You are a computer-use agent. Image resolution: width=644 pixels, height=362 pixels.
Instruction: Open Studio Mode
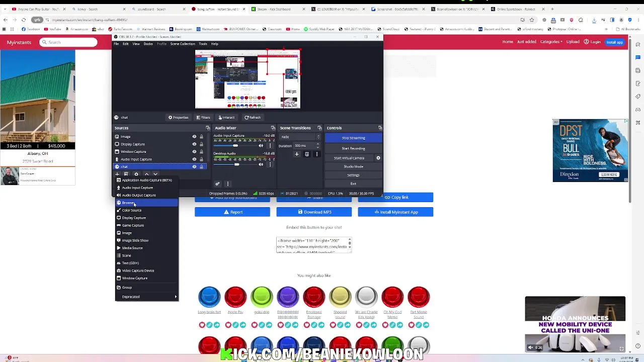(353, 166)
